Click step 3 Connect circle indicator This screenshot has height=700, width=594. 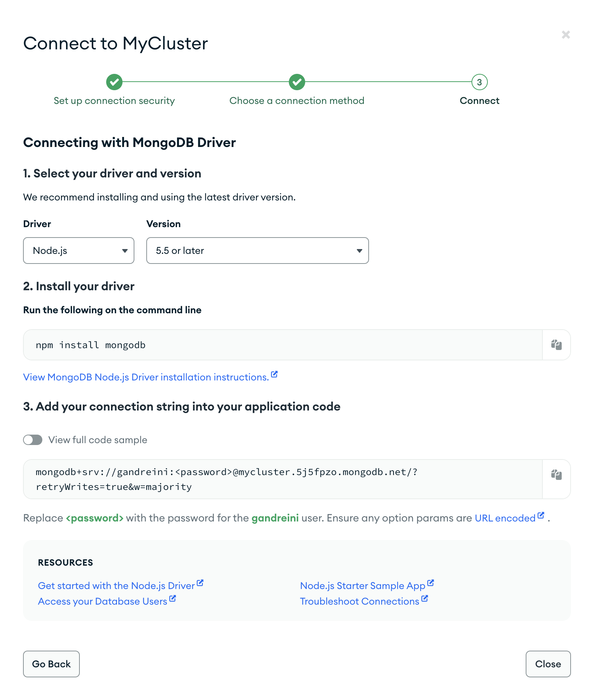tap(480, 82)
